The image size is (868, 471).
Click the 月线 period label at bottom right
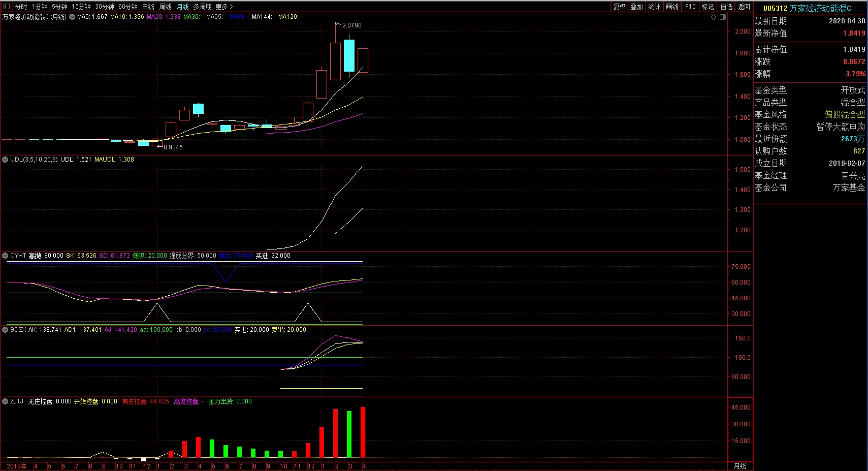(740, 466)
